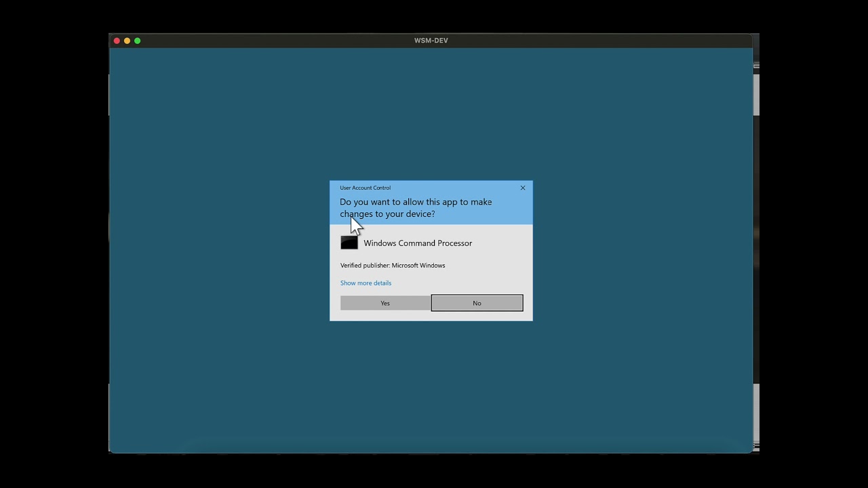
Task: Click the 'Do you want to allow' question
Action: (416, 207)
